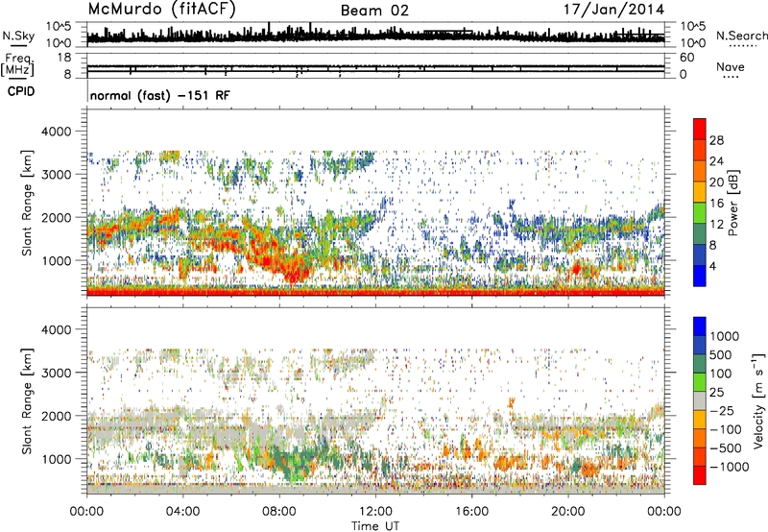Click the "Velocity [m s-1]" colorbar title

[x=758, y=400]
